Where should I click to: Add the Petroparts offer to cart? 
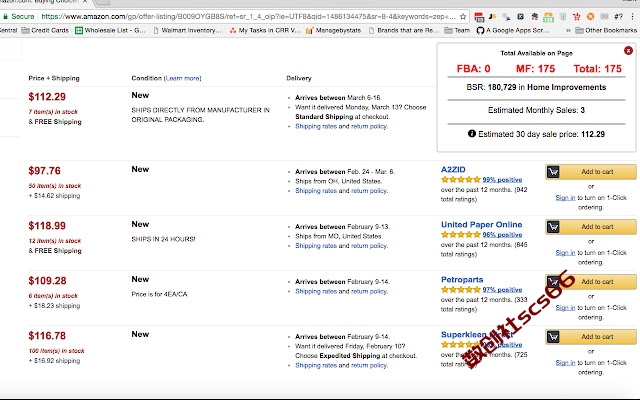[591, 282]
